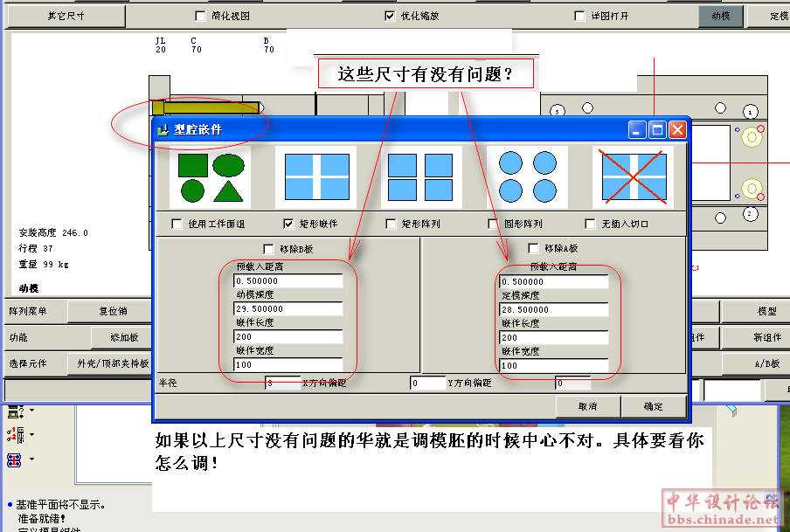Image resolution: width=790 pixels, height=532 pixels.
Task: Click the numbered plates list toolbar icon
Action: [16, 435]
